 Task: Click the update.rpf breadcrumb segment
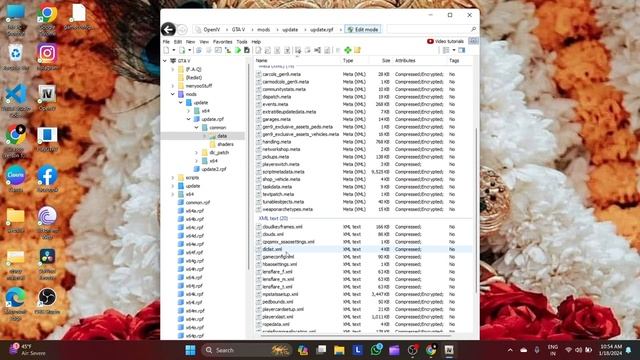click(x=322, y=29)
